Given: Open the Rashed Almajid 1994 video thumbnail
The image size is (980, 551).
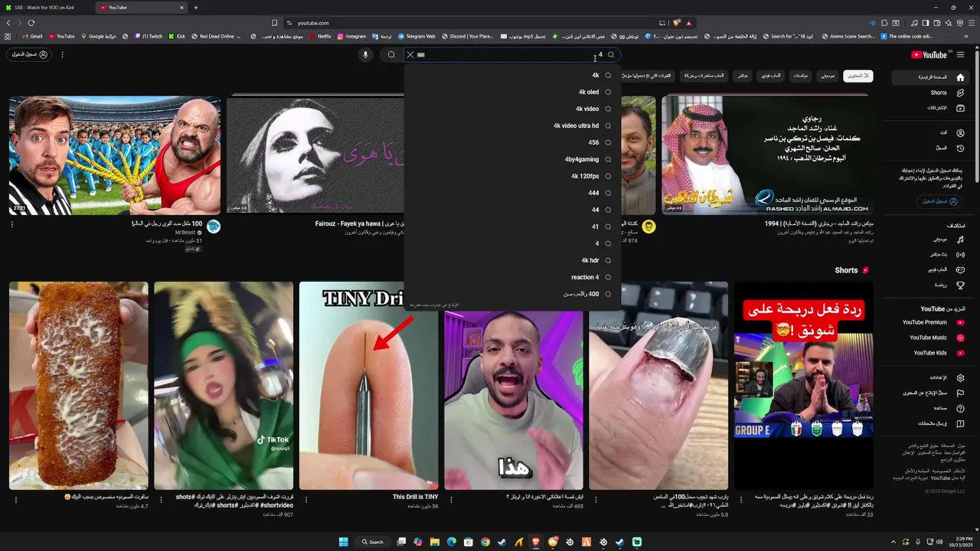Looking at the screenshot, I should tap(767, 155).
